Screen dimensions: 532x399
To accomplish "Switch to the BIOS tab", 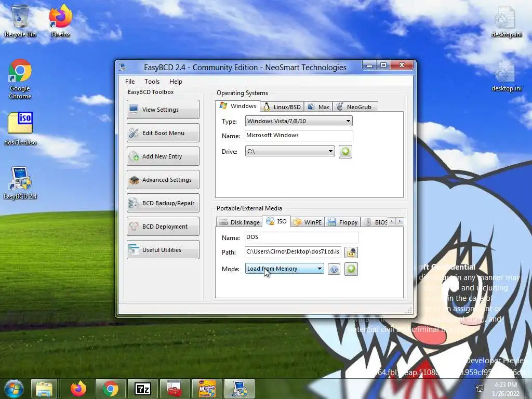I will (375, 222).
